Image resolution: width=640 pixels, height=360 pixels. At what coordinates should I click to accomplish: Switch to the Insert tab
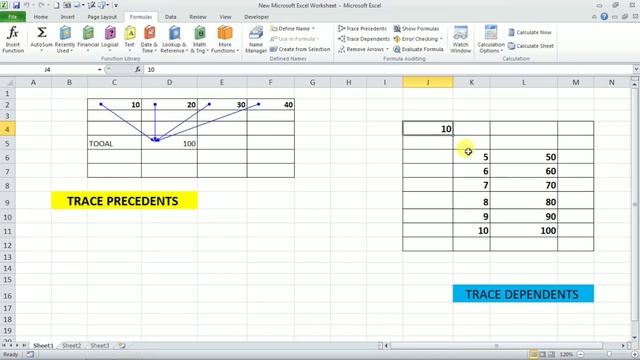click(67, 17)
